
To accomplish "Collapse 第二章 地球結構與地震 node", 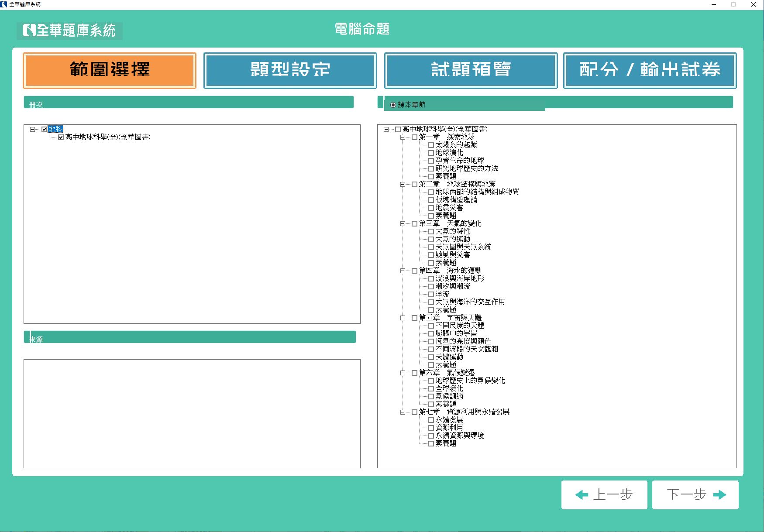I will 403,184.
